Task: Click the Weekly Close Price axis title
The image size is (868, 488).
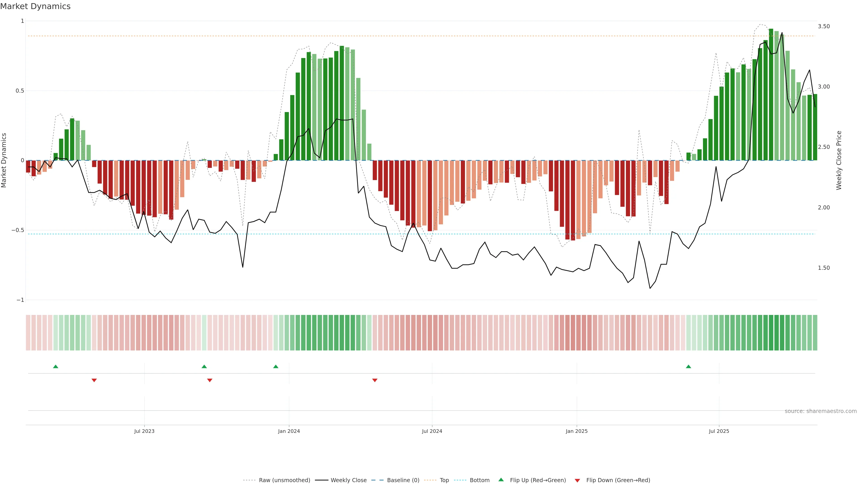Action: [839, 160]
